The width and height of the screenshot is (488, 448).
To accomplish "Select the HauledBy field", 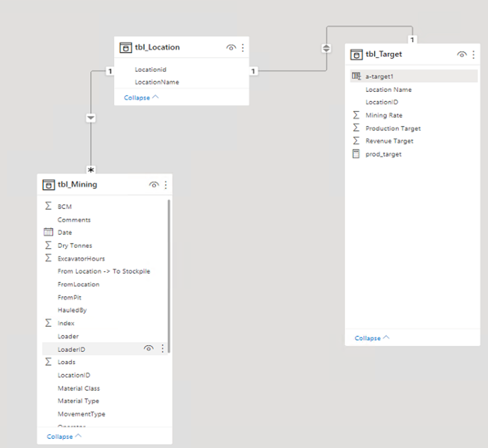I will click(72, 310).
